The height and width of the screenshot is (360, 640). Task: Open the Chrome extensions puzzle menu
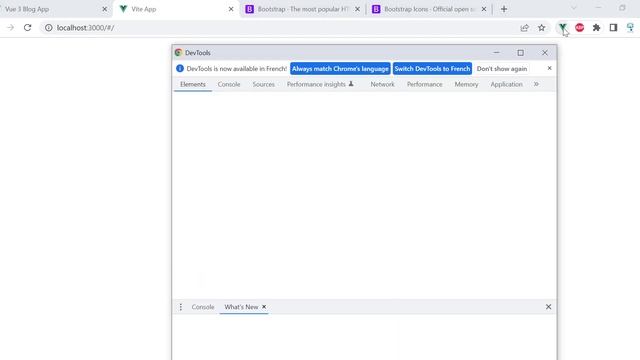[x=596, y=27]
